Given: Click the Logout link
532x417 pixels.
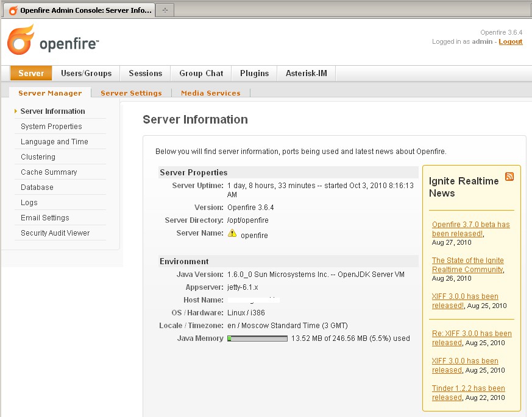Looking at the screenshot, I should click(510, 41).
